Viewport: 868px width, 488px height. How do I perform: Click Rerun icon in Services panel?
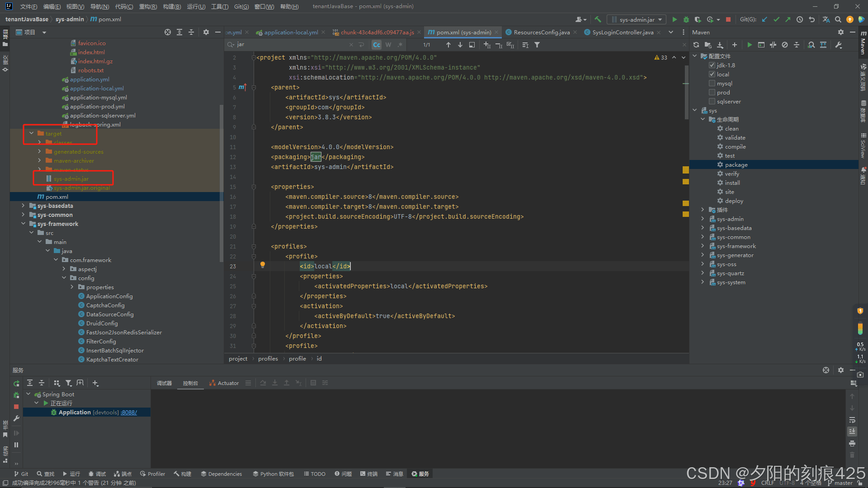tap(16, 383)
